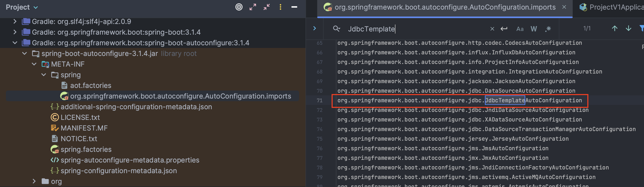Click the MANIFEST.MF file icon
644x187 pixels.
click(x=55, y=128)
